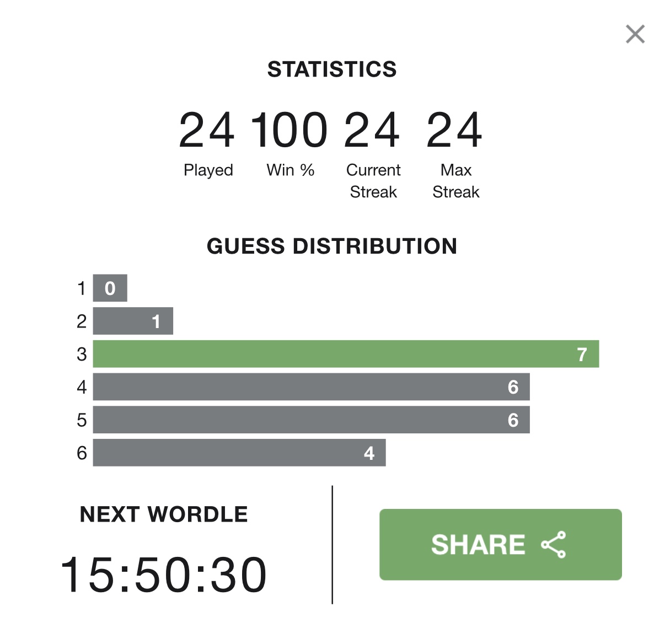Select the 4 guesses distribution bar
Screen dimensions: 670x644
coord(311,387)
